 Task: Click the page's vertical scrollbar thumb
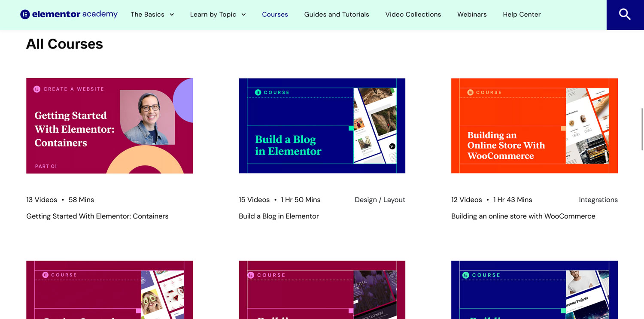click(642, 129)
